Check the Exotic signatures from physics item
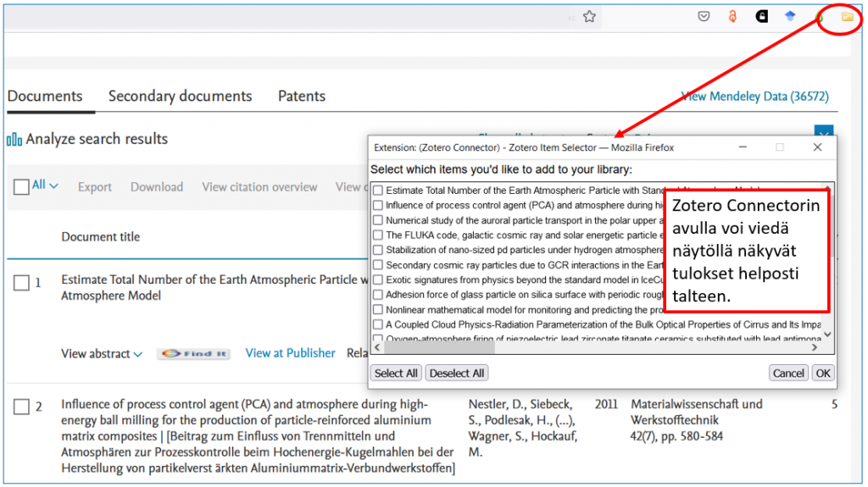 [x=377, y=280]
